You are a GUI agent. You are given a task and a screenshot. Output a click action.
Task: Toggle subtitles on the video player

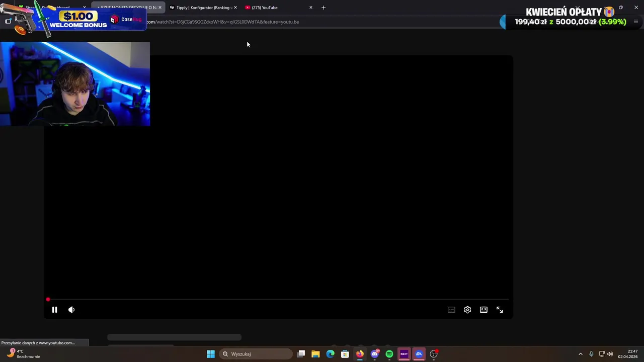point(451,310)
